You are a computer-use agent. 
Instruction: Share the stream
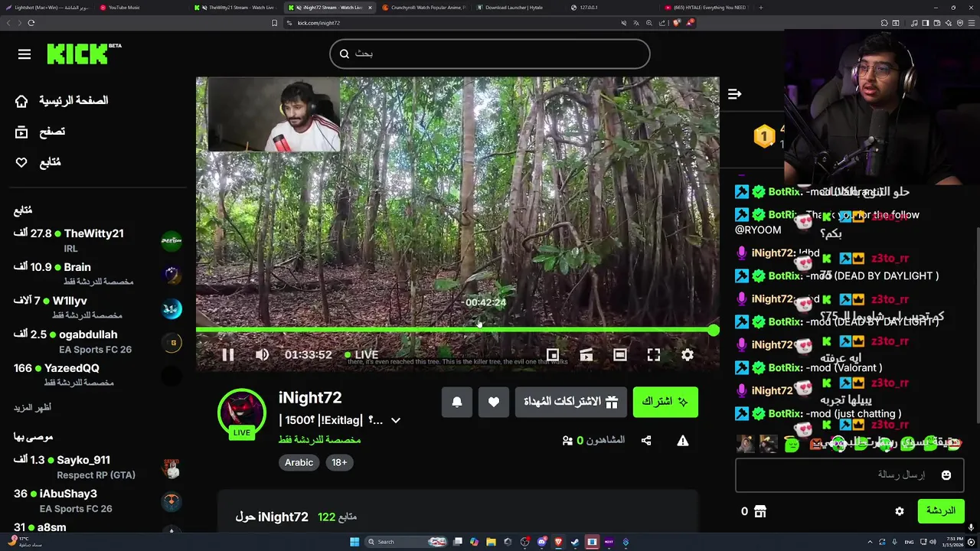(x=646, y=440)
